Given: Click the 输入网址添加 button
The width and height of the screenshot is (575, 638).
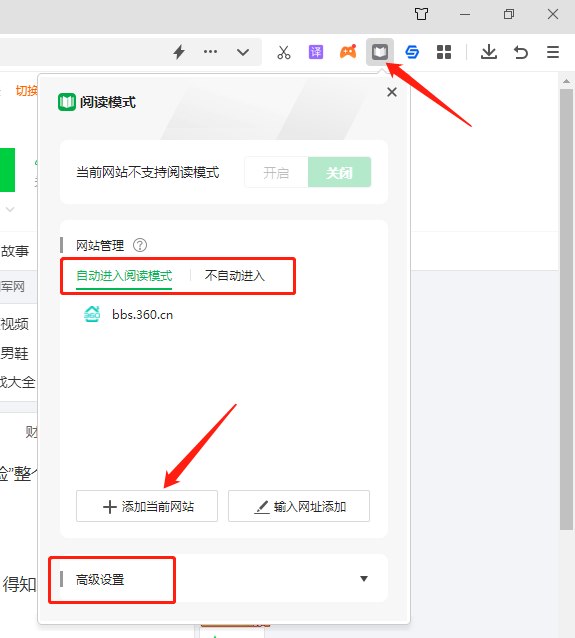Looking at the screenshot, I should [x=299, y=506].
